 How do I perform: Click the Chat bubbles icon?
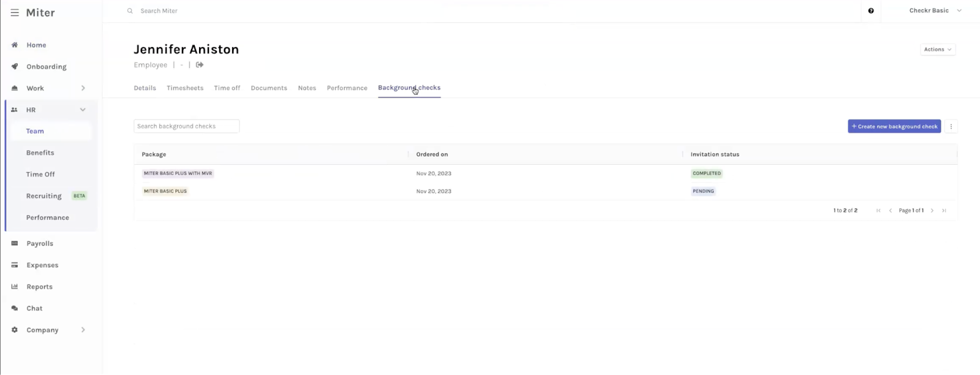[x=15, y=308]
